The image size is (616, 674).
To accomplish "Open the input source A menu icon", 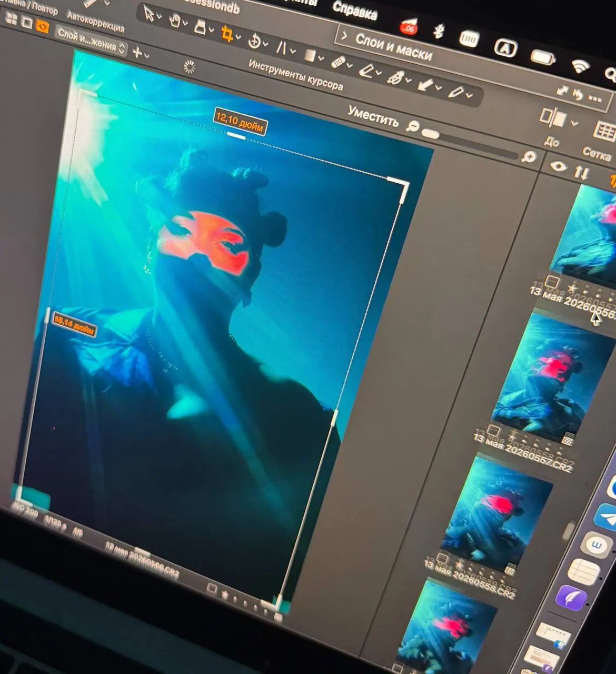I will (505, 49).
